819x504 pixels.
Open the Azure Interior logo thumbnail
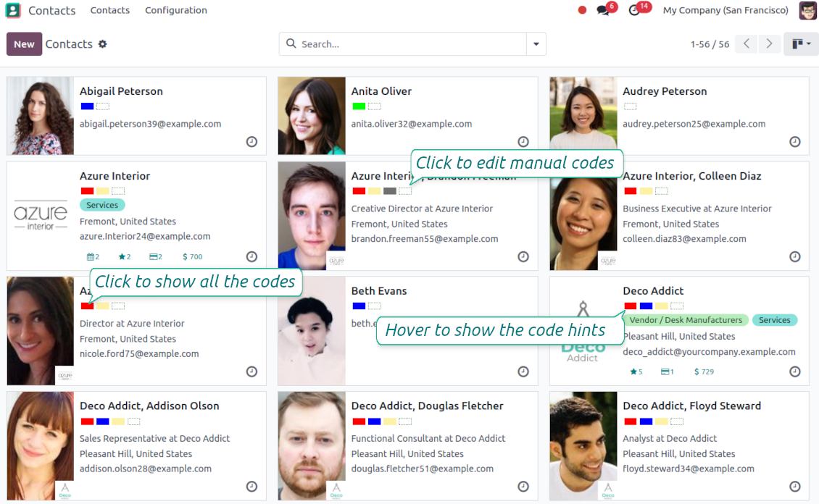(x=40, y=216)
